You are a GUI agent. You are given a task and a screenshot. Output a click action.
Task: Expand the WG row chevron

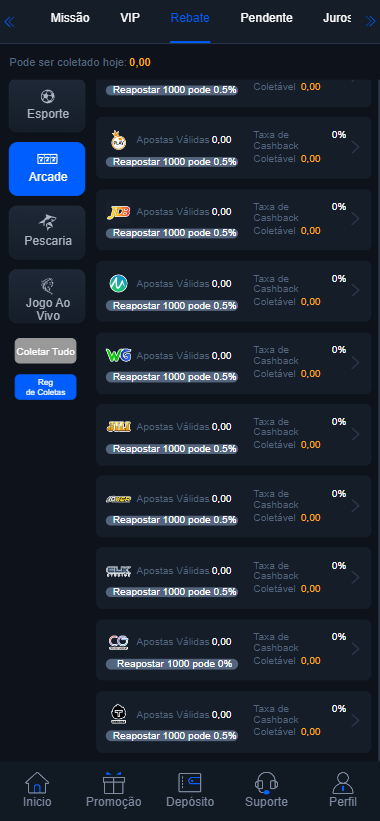[x=356, y=362]
